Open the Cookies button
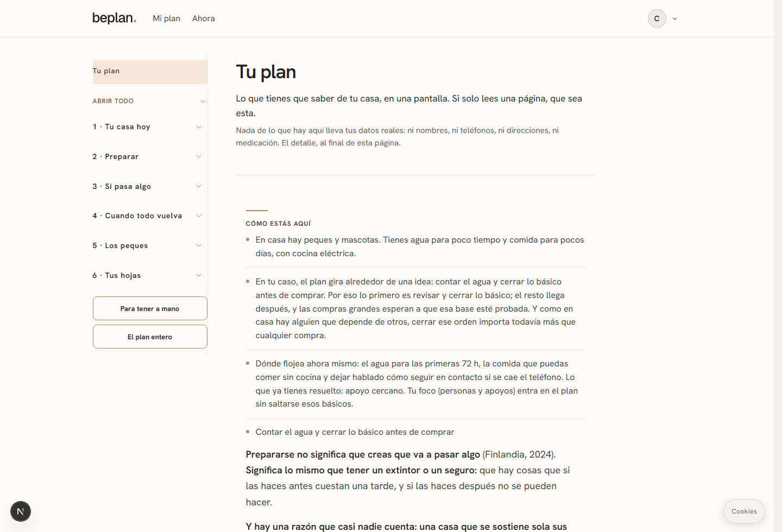The width and height of the screenshot is (782, 532). (744, 511)
